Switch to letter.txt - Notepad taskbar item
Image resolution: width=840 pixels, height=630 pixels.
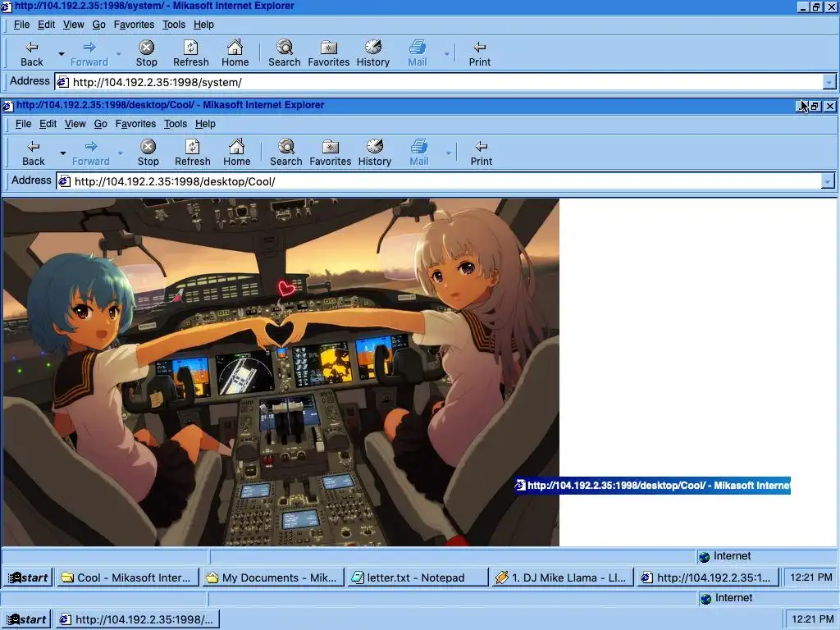coord(418,577)
